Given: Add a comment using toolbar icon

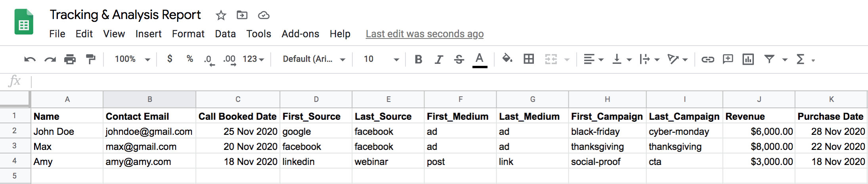Looking at the screenshot, I should click(x=728, y=59).
